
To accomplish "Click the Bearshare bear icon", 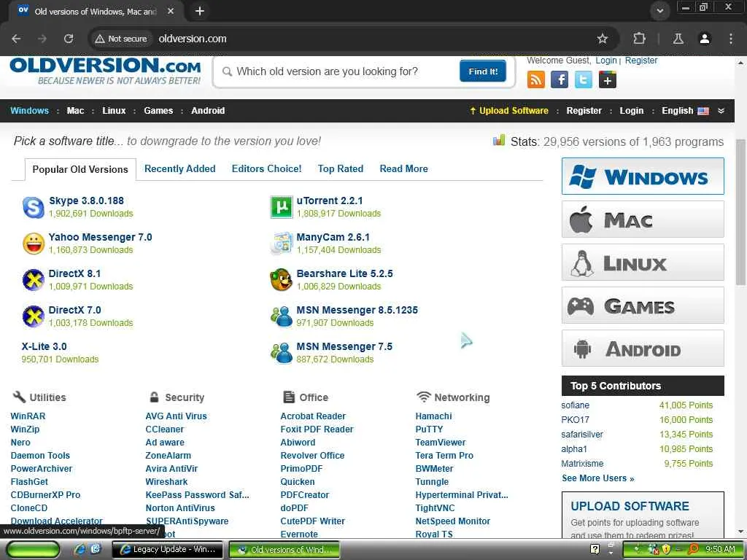I will coord(282,280).
